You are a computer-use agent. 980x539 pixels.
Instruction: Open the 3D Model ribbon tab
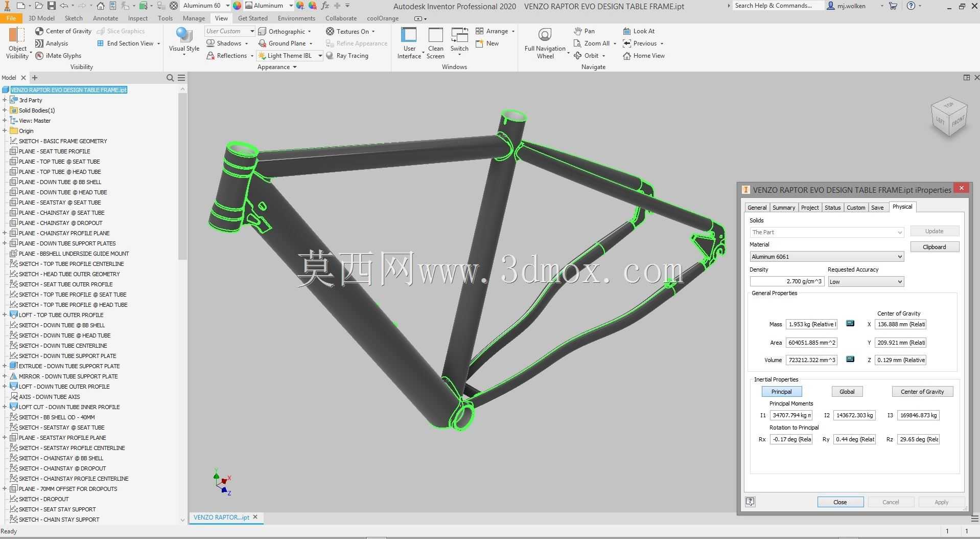[x=41, y=18]
